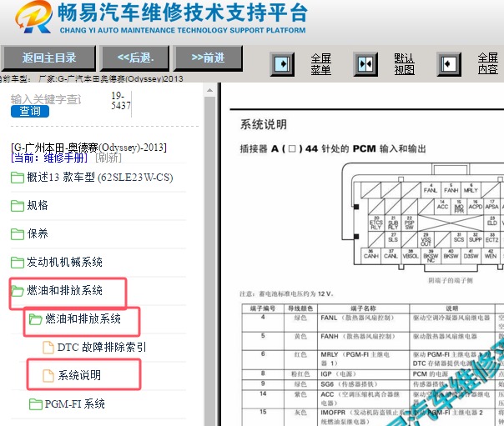Click the 查询 search button
The width and height of the screenshot is (504, 426).
30,111
